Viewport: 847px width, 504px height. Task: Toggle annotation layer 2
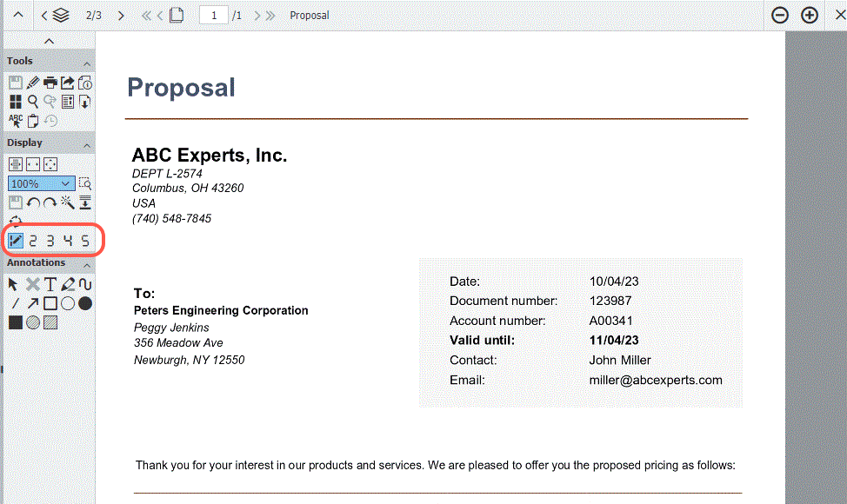[33, 241]
